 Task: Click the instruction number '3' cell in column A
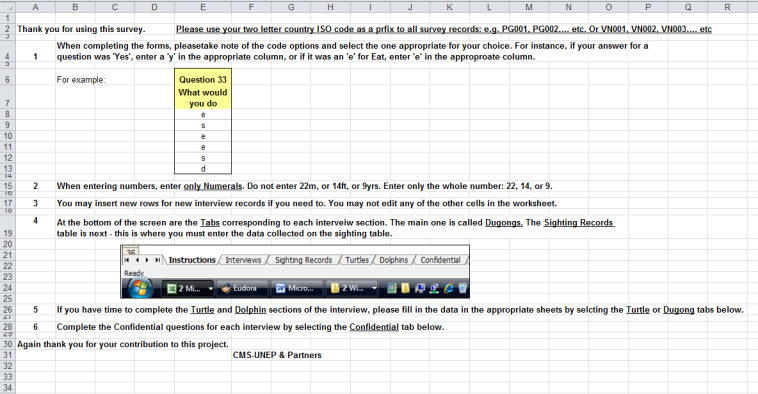(35, 204)
